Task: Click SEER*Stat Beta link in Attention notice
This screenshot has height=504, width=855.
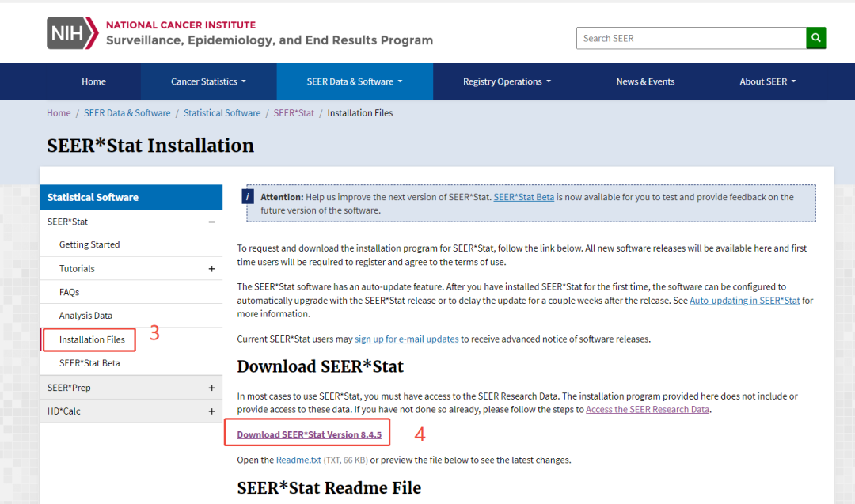Action: [x=523, y=197]
